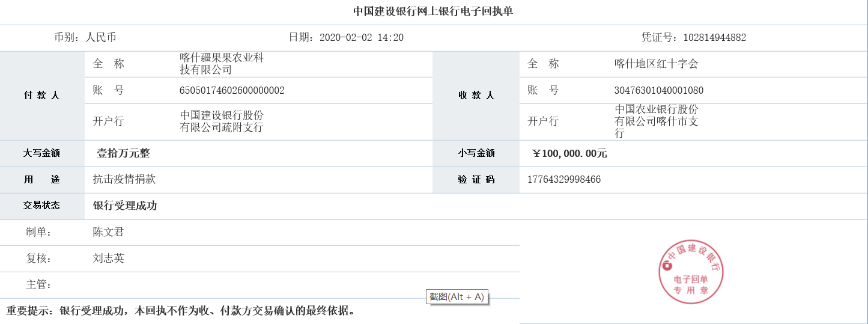Image resolution: width=868 pixels, height=324 pixels.
Task: Click the numeric amount ¥100,000.00元
Action: [569, 153]
